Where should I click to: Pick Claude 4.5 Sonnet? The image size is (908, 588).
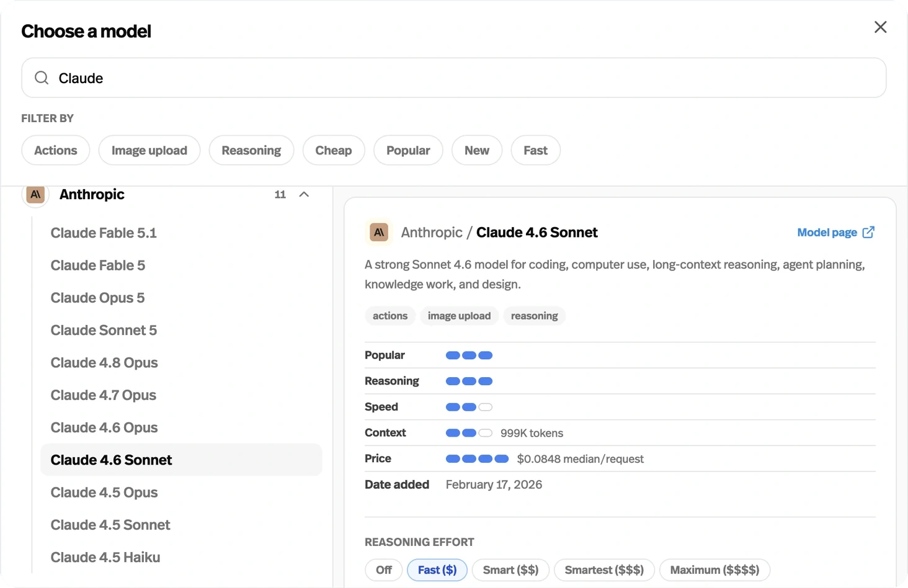click(x=181, y=525)
